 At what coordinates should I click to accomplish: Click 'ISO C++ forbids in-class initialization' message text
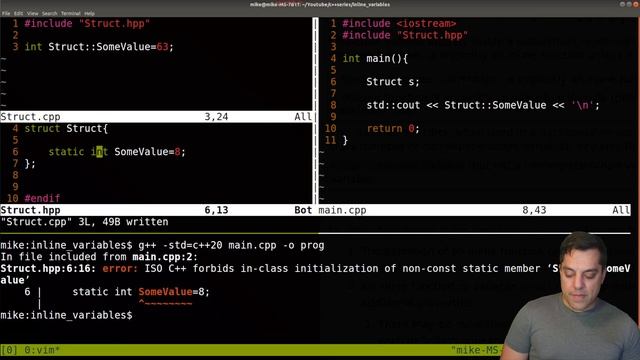262,269
